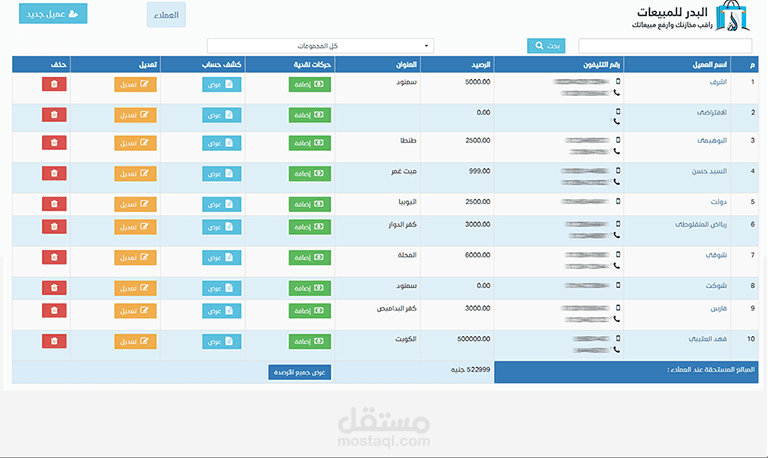The height and width of the screenshot is (458, 768).
Task: View account statement (عرض) for اشرف
Action: click(221, 84)
